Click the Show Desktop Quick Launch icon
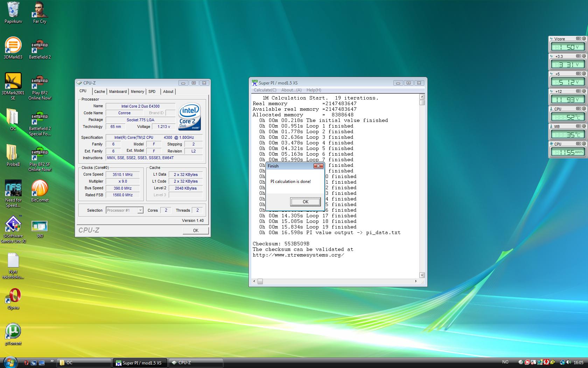This screenshot has height=368, width=588. (42, 363)
